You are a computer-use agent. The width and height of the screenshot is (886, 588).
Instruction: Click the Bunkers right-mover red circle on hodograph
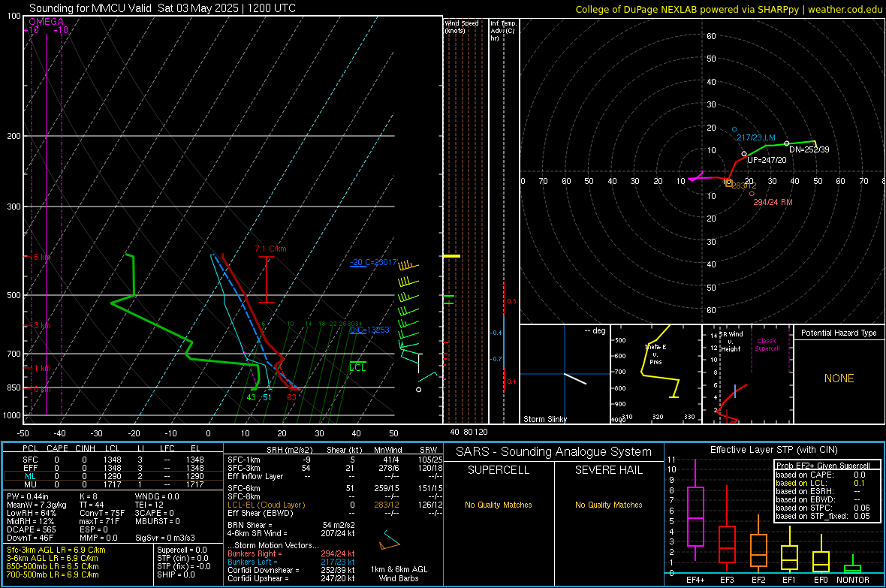click(x=752, y=194)
